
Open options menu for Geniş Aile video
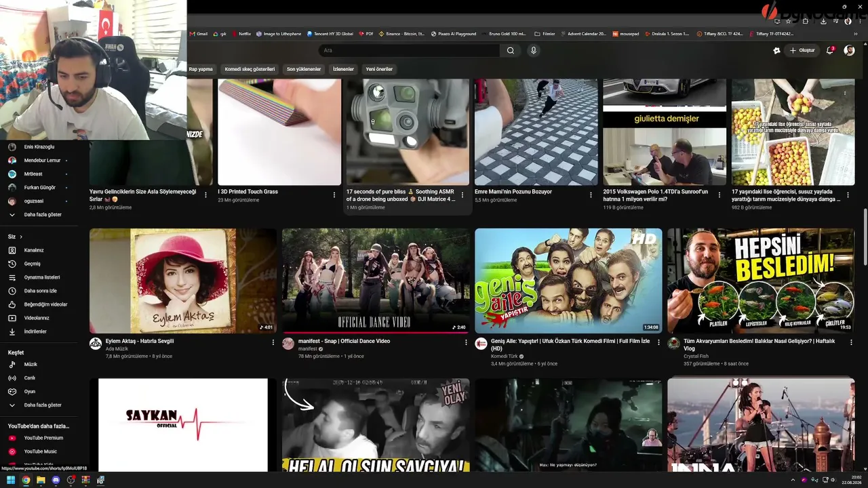(658, 342)
